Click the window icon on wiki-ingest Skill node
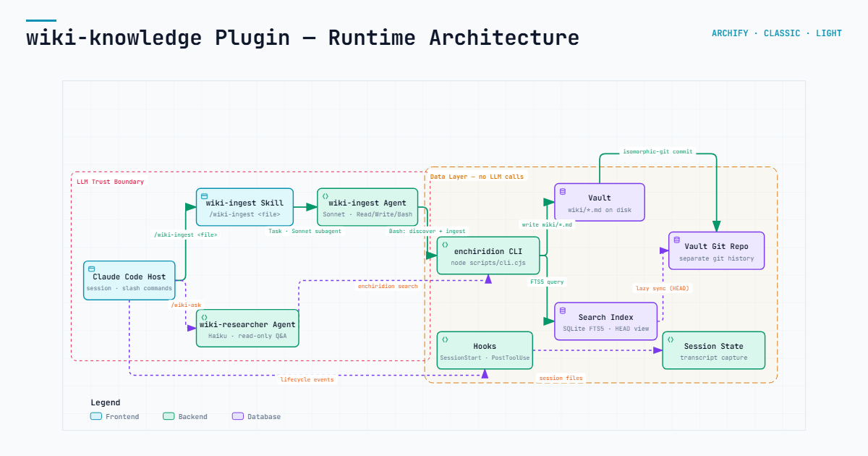 click(x=204, y=196)
